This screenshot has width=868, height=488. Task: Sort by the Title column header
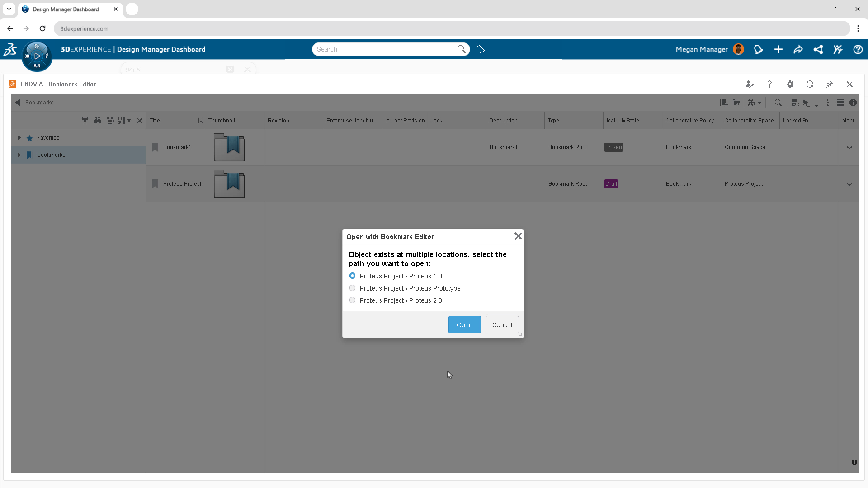pyautogui.click(x=155, y=121)
